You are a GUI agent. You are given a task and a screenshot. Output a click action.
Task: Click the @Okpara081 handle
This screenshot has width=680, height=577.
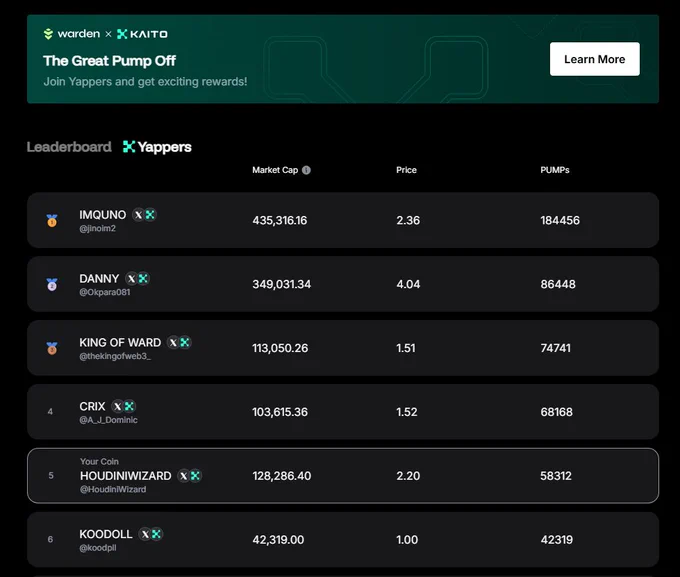click(x=105, y=292)
